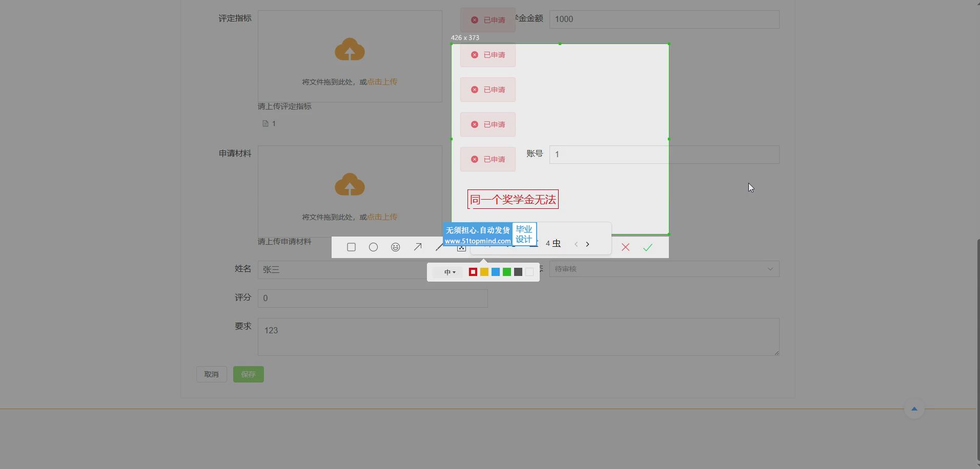Cancel the screenshot with the red X
The width and height of the screenshot is (980, 469).
tap(625, 247)
